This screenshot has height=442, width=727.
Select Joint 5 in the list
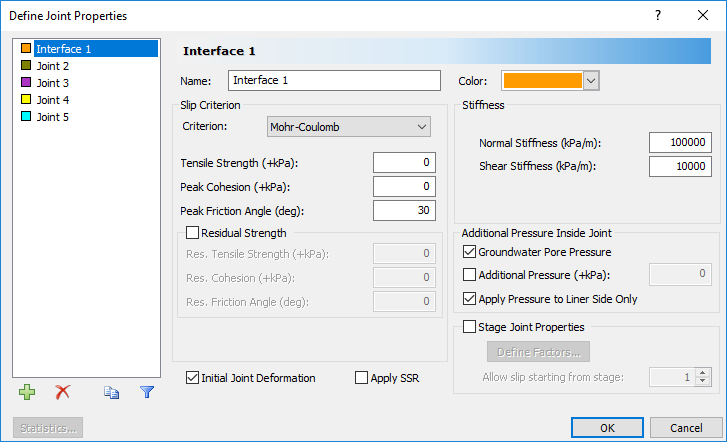pos(52,117)
